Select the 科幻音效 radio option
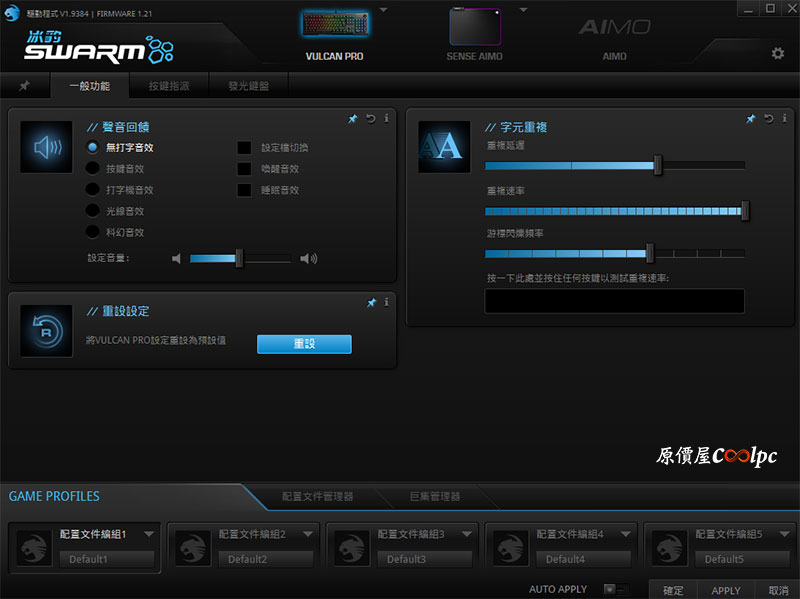This screenshot has width=800, height=599. [92, 232]
